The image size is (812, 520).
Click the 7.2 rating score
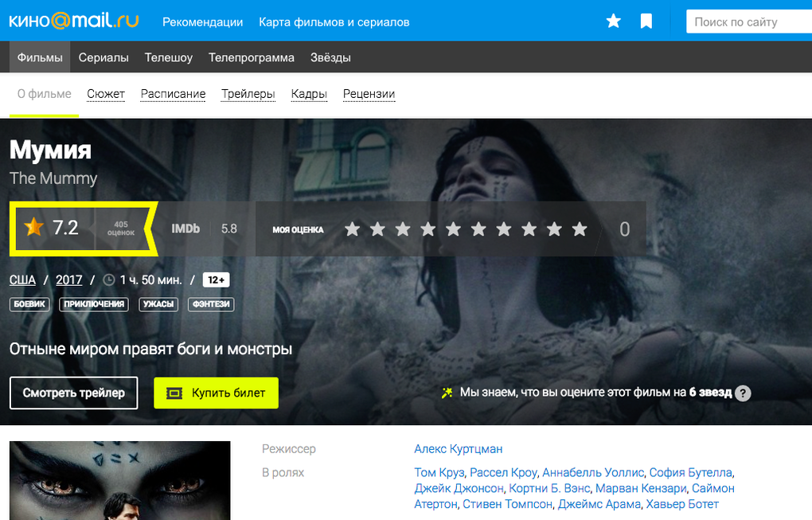[65, 228]
